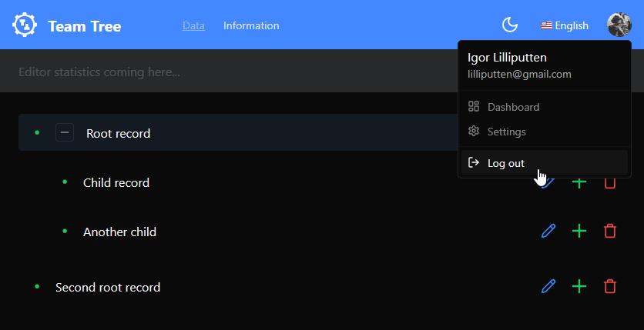Click green dot beside Second root record
The image size is (644, 330).
point(37,287)
